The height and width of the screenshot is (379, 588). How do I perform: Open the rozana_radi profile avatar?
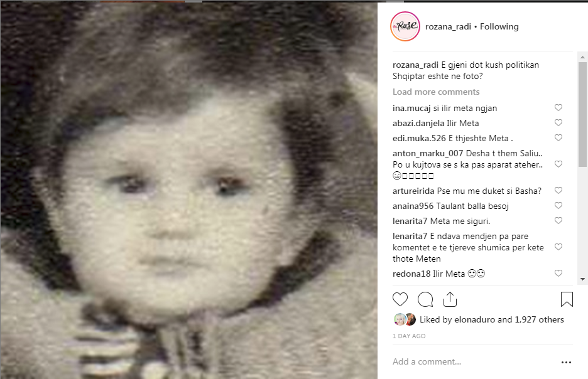pyautogui.click(x=405, y=26)
